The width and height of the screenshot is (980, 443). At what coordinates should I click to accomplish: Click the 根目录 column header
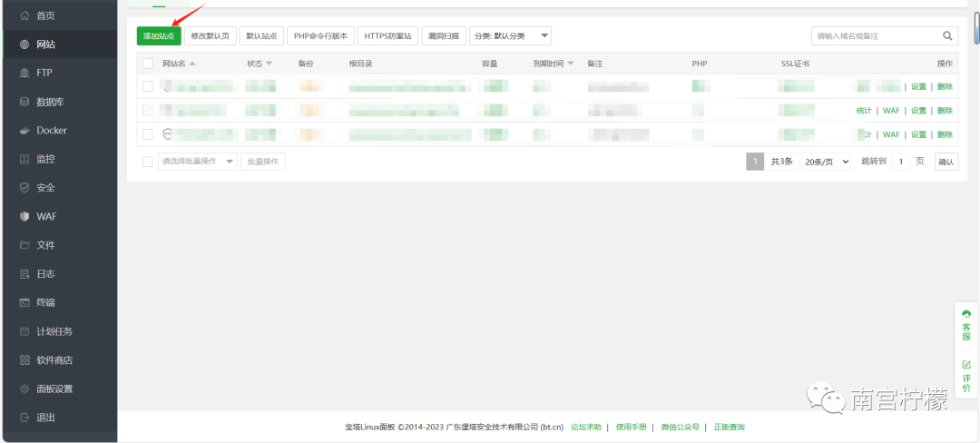360,64
